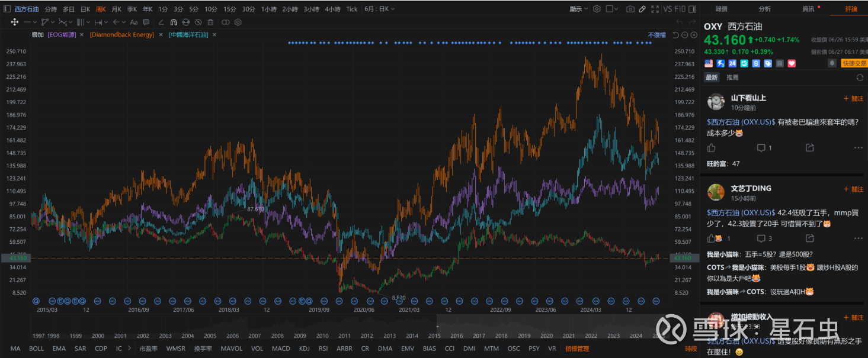Expand more indicators after IC
This screenshot has width=868, height=358.
point(130,349)
